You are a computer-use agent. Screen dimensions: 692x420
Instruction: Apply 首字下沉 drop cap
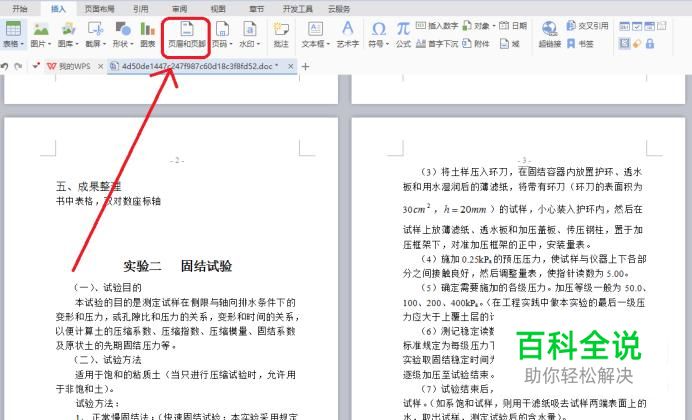437,43
